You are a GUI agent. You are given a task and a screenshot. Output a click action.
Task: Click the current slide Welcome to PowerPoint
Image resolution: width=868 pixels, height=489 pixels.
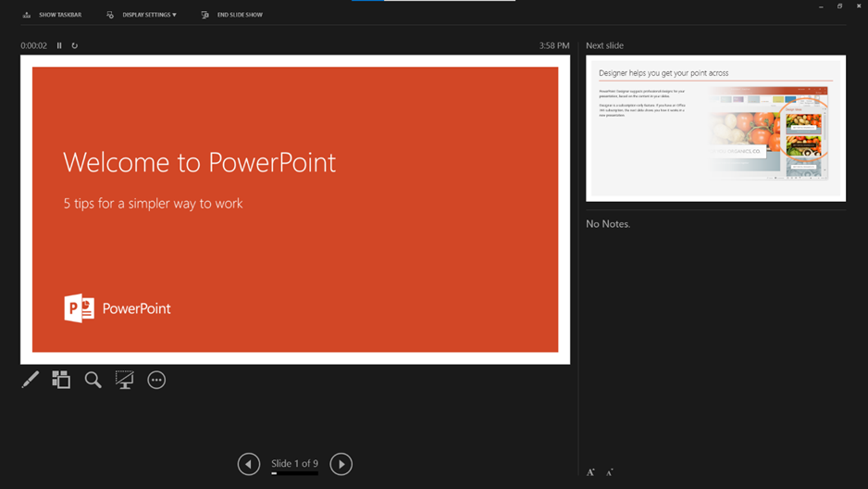pyautogui.click(x=295, y=209)
